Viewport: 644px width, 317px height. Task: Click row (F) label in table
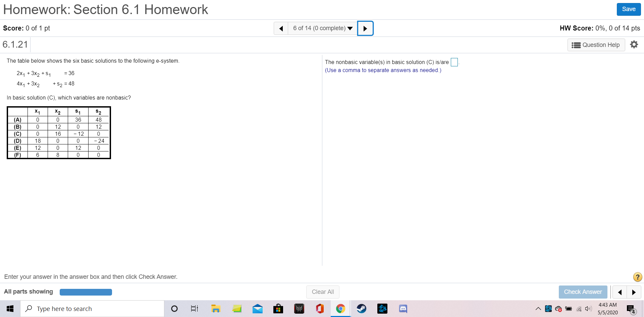17,155
